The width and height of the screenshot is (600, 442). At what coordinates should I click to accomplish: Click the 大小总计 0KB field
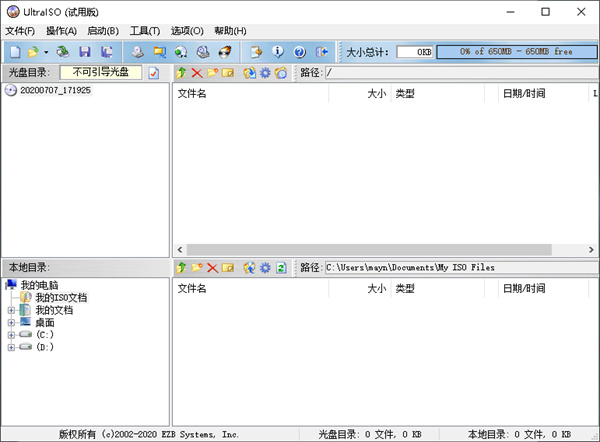[x=415, y=52]
